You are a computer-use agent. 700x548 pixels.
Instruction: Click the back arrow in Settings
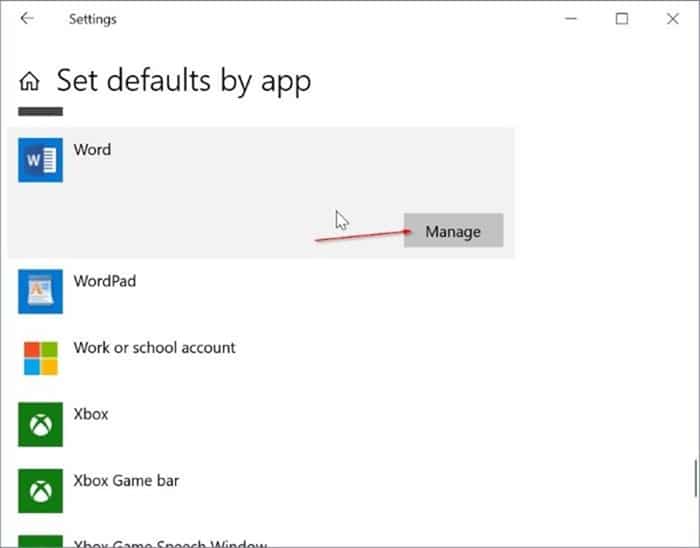pyautogui.click(x=27, y=18)
